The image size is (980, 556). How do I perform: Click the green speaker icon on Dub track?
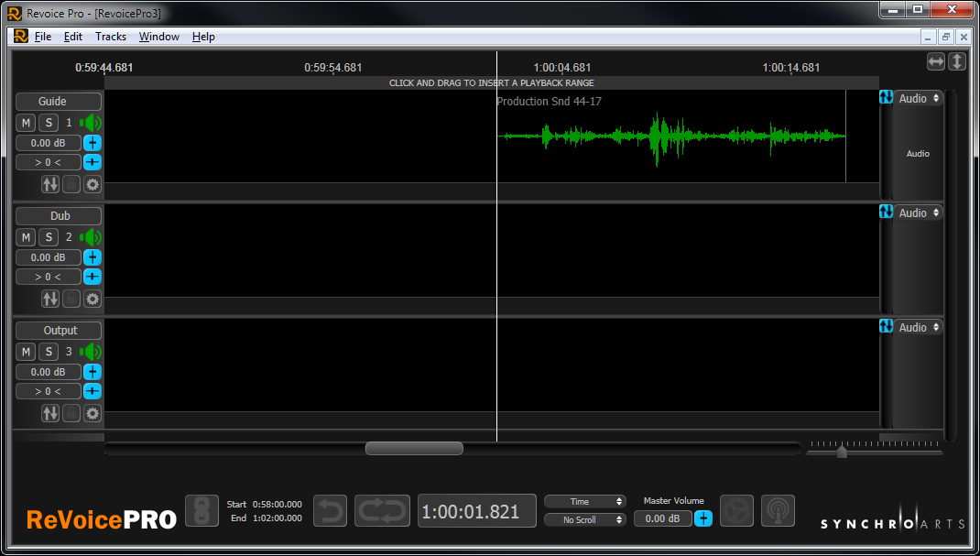pos(91,237)
